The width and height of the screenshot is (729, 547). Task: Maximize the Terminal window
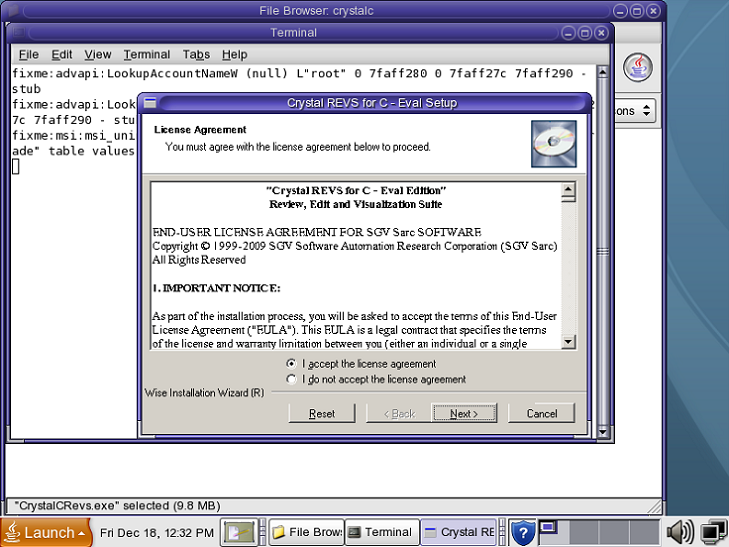click(x=585, y=33)
